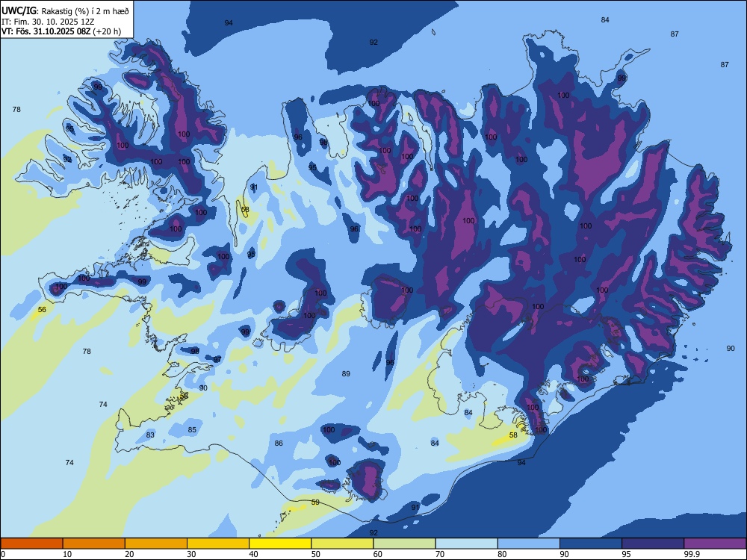This screenshot has height=560, width=747.
Task: Click the 'IT: Fim. 30. 10. 2025 12Z' line
Action: click(x=48, y=22)
